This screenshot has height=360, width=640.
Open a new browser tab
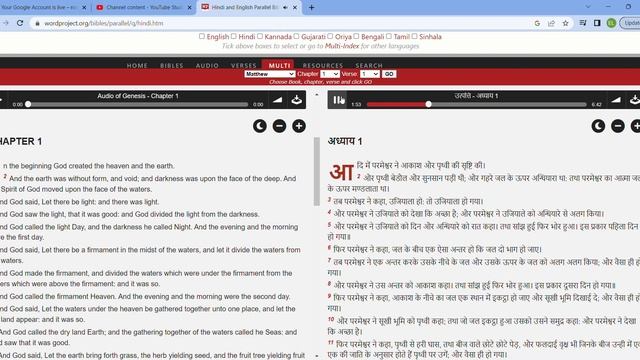311,7
